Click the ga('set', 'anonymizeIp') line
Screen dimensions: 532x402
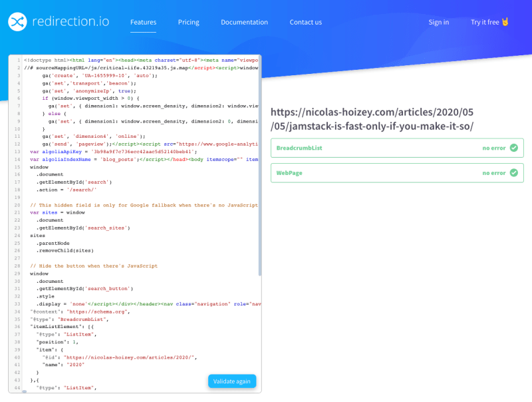pyautogui.click(x=89, y=91)
